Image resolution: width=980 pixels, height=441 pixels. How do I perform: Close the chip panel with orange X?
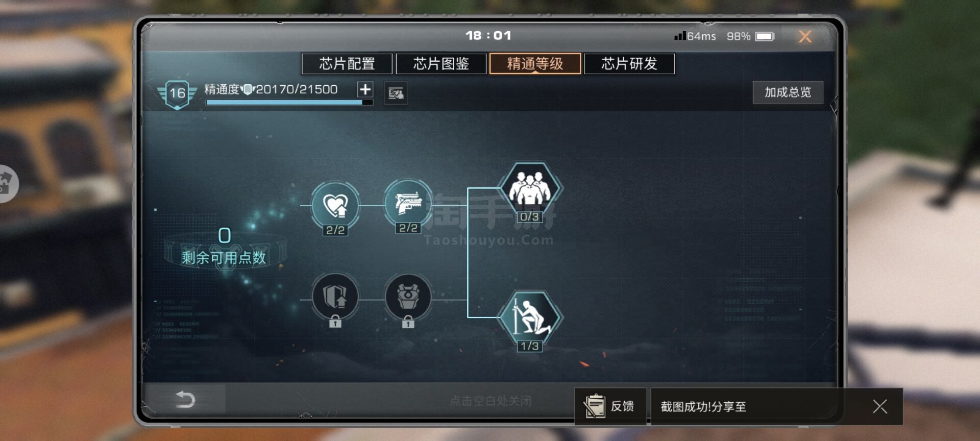[x=805, y=36]
